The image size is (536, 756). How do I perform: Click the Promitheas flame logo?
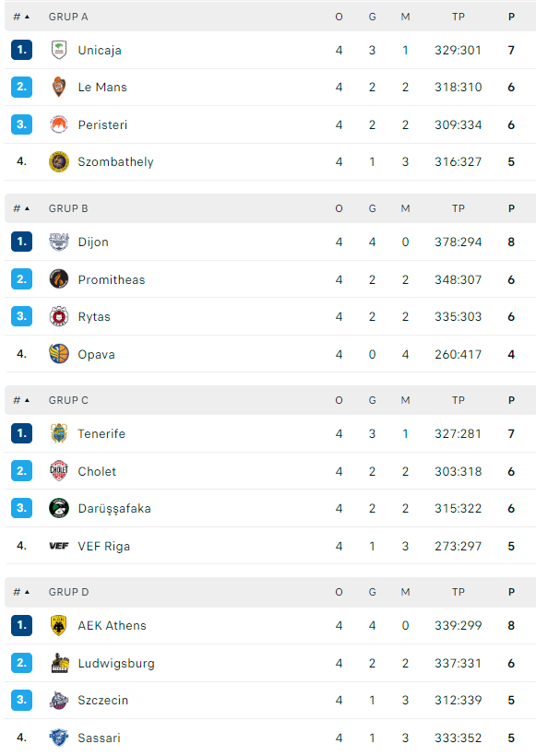tap(59, 278)
